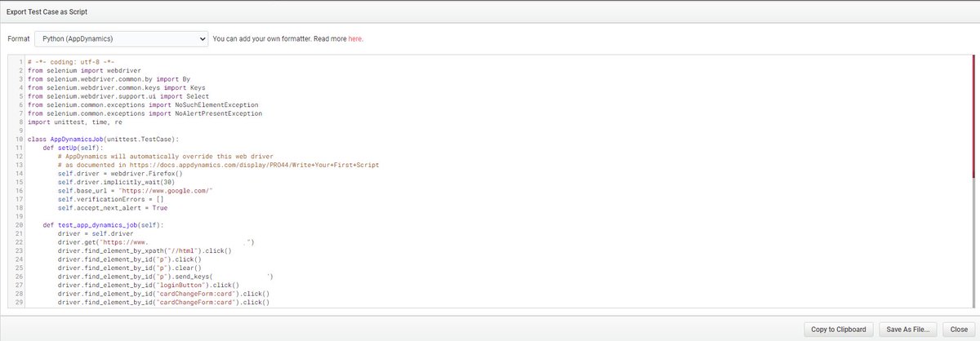This screenshot has width=980, height=341.
Task: Click the 'self.base_url' google.com line
Action: click(136, 189)
